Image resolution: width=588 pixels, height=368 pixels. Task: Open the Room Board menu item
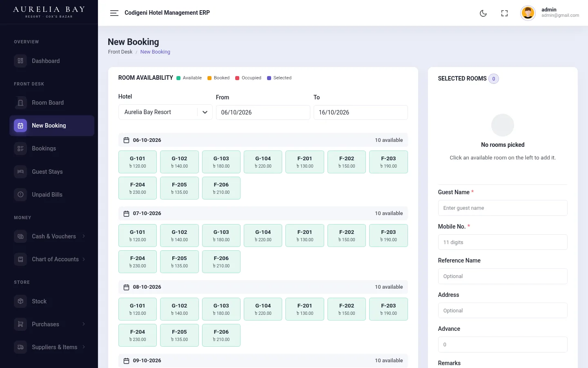(52, 103)
